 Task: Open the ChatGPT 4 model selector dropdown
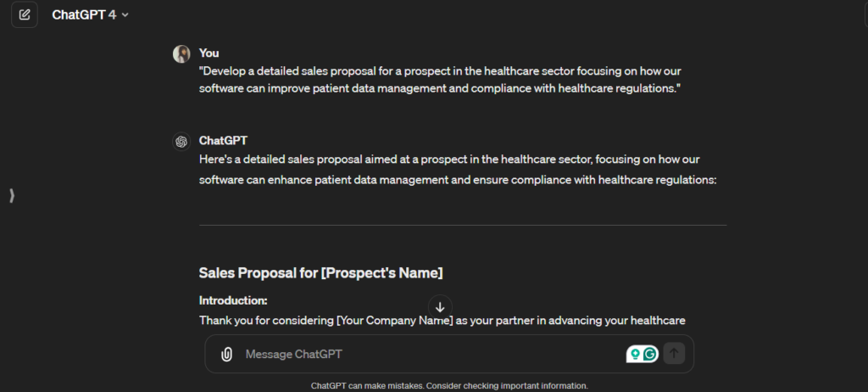pos(91,14)
